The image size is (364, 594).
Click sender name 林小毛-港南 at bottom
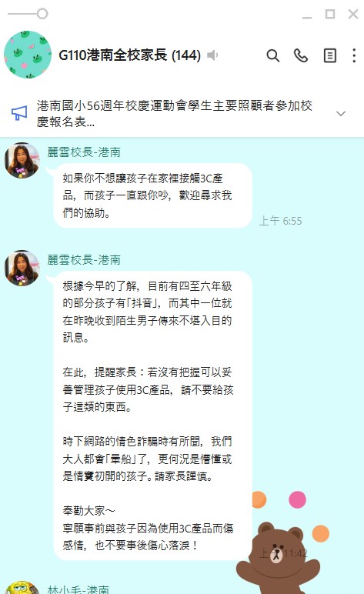(78, 589)
